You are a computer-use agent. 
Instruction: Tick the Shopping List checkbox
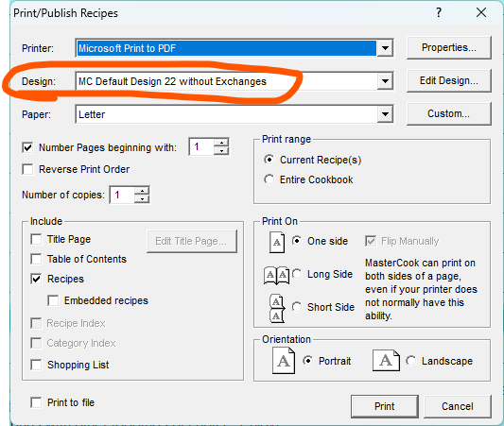pos(36,365)
